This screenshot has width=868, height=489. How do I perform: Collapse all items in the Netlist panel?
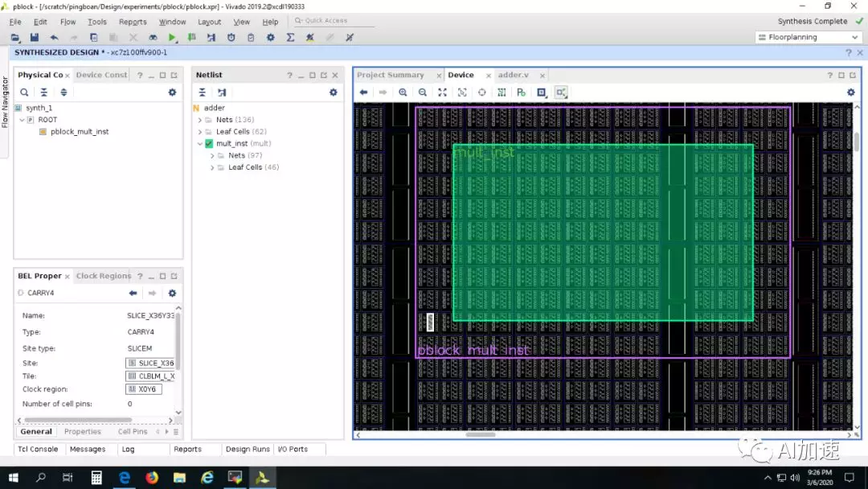click(203, 92)
